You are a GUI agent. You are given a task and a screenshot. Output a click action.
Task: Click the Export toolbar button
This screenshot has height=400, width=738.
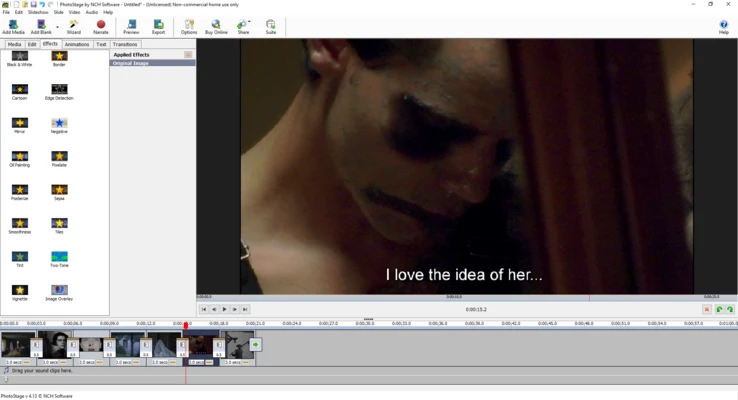159,27
